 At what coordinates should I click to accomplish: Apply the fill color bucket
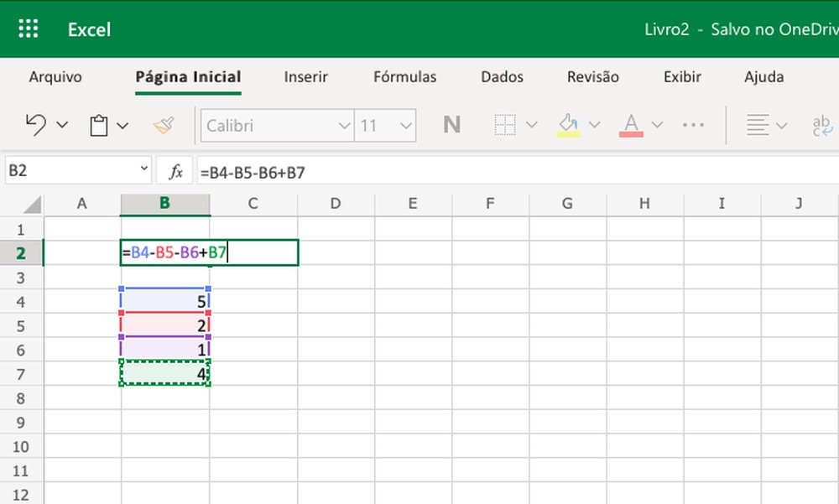pos(566,123)
